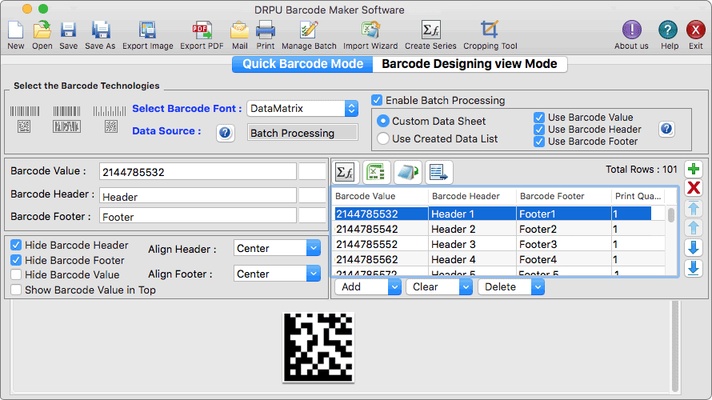Select the Header 3 cell
Viewport: 712px width, 400px height.
(x=472, y=244)
